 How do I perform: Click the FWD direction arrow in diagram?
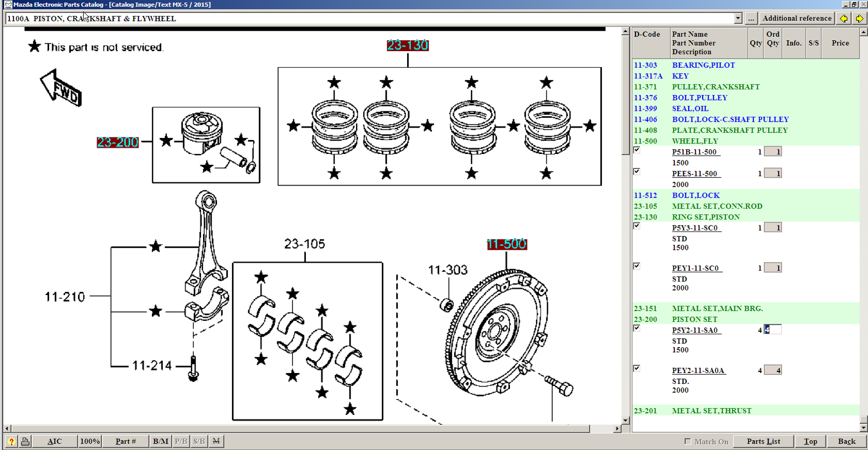pyautogui.click(x=61, y=88)
